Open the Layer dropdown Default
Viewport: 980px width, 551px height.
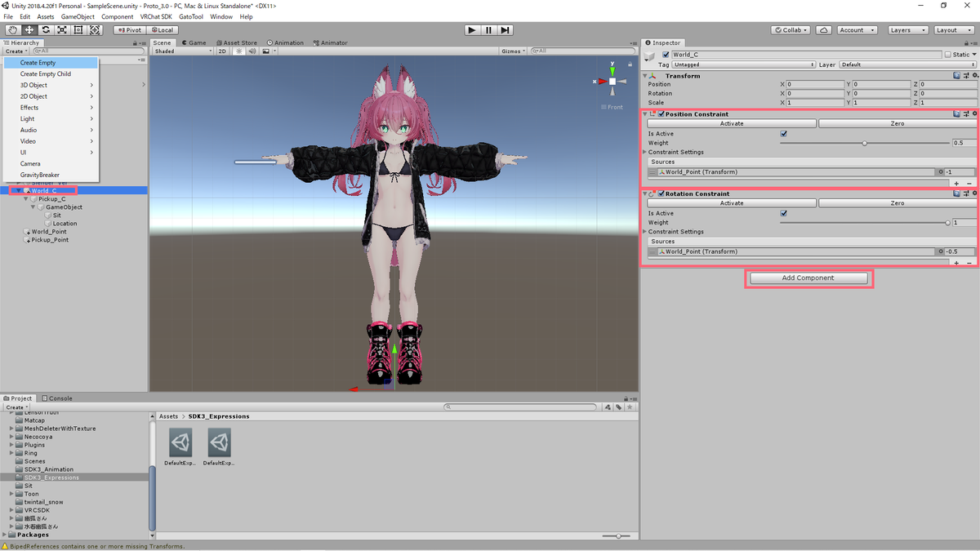[x=906, y=64]
